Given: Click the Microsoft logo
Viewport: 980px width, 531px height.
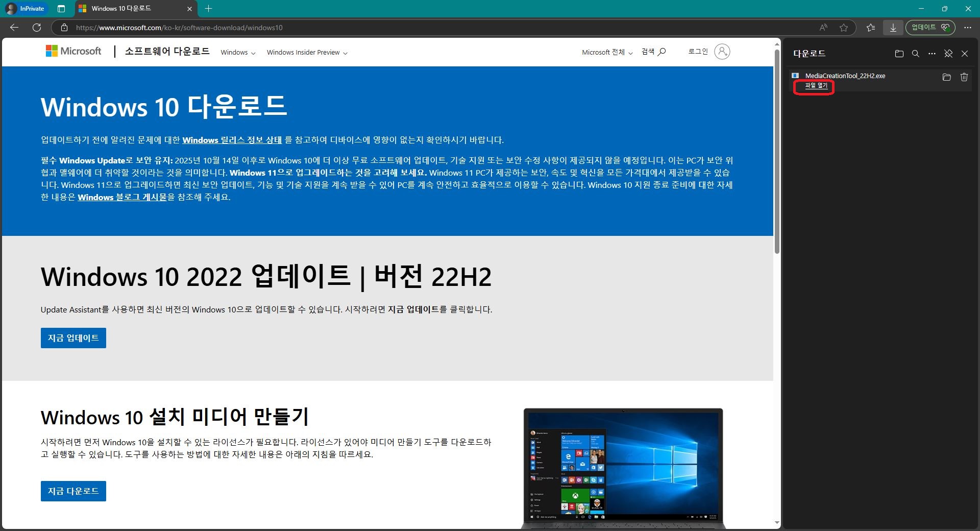Looking at the screenshot, I should [73, 51].
